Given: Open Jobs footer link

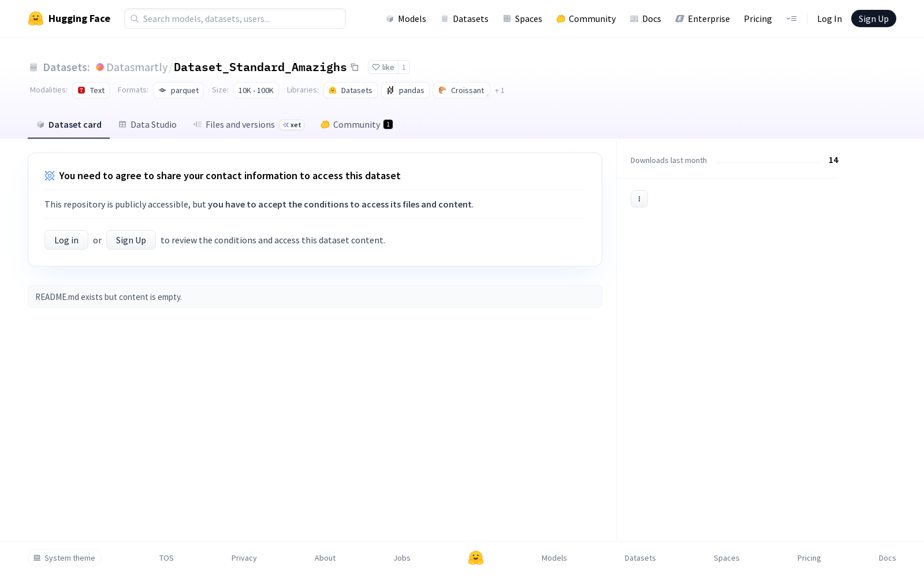Looking at the screenshot, I should tap(402, 558).
